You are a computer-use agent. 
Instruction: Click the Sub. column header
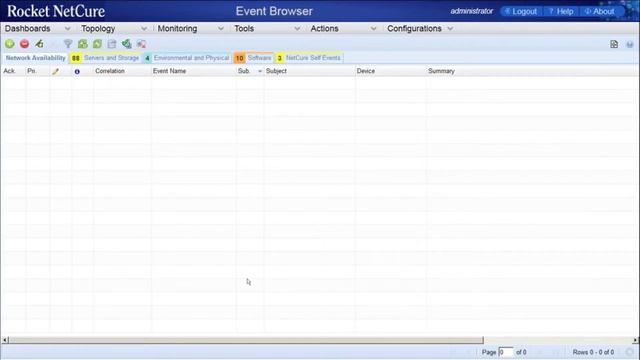click(244, 71)
